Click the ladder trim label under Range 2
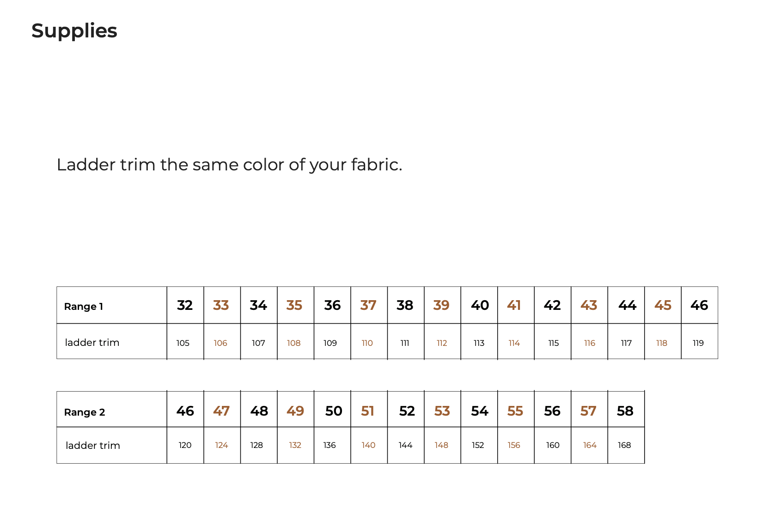The image size is (781, 532). click(93, 446)
